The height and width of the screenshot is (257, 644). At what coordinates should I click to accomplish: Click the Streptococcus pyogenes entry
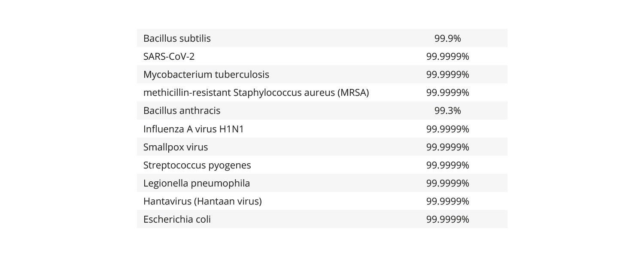[x=197, y=165]
